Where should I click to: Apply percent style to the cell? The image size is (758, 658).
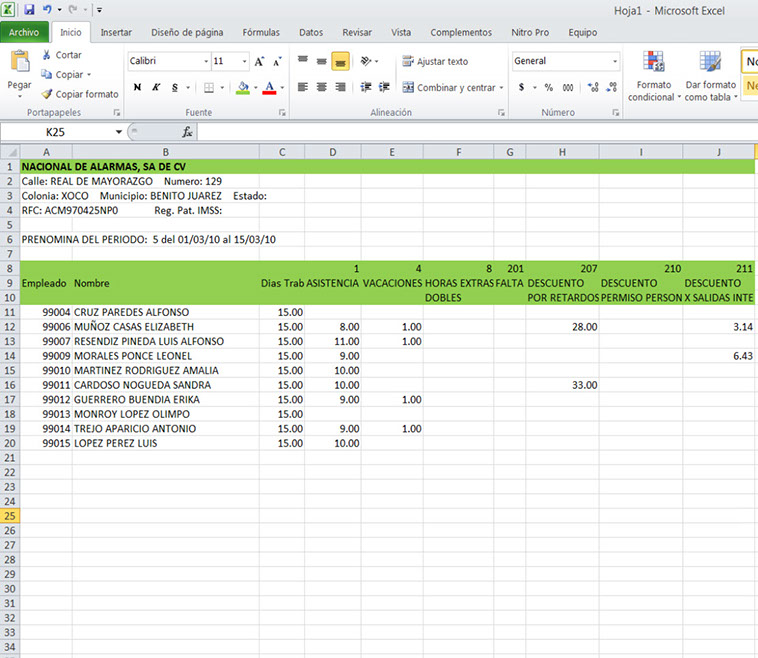pyautogui.click(x=548, y=88)
